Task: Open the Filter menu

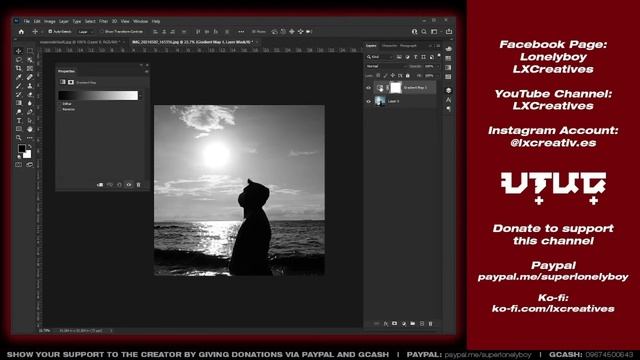Action: click(103, 21)
